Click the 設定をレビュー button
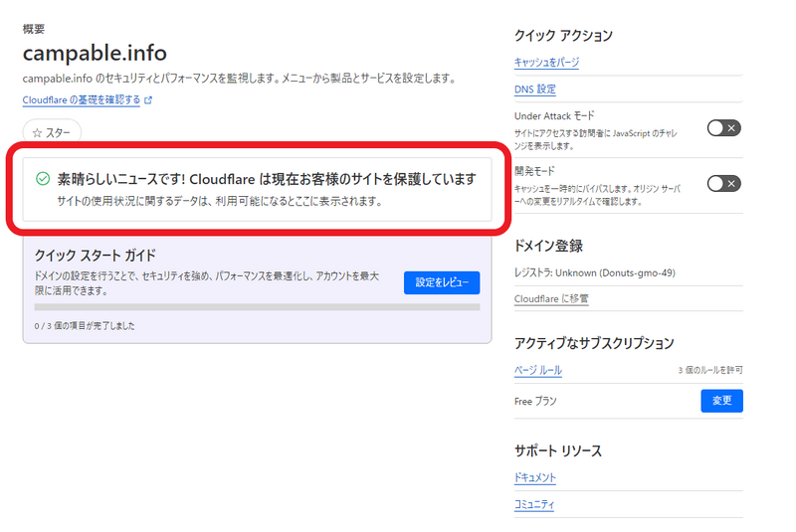This screenshot has width=796, height=532. [442, 282]
